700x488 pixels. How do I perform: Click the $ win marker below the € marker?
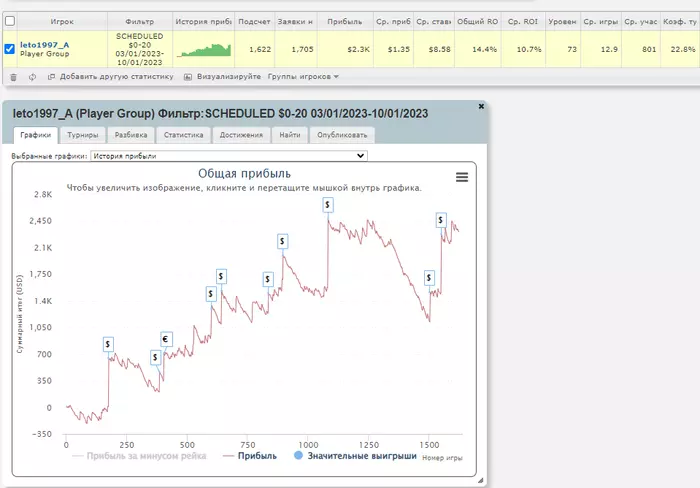tap(155, 357)
